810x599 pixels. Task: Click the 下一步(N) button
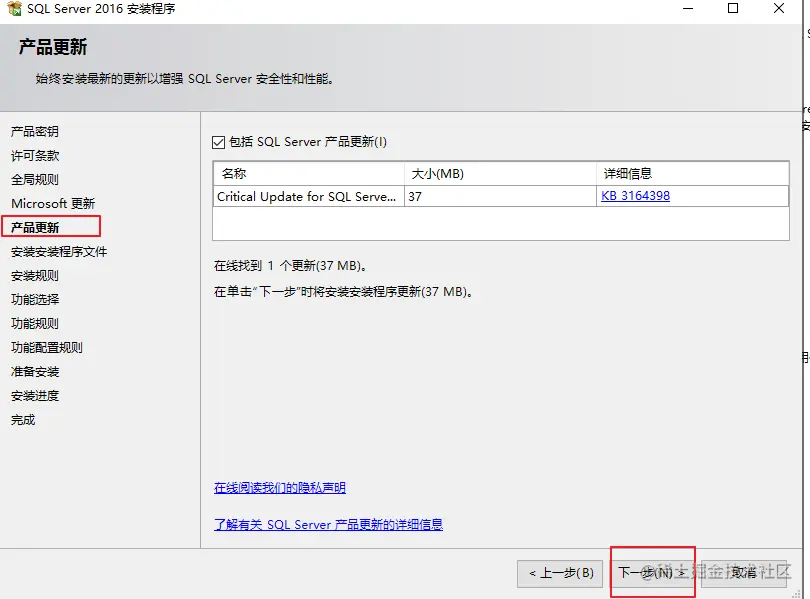point(651,573)
